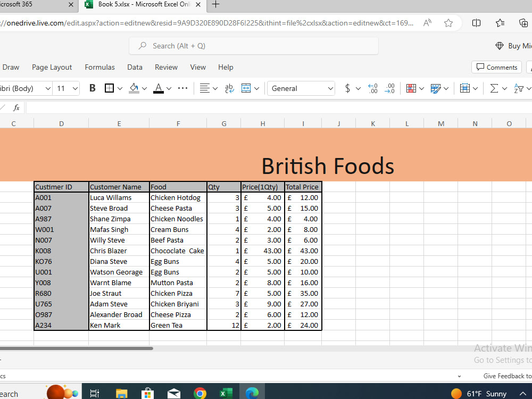Expand fill color options arrow

(x=144, y=88)
